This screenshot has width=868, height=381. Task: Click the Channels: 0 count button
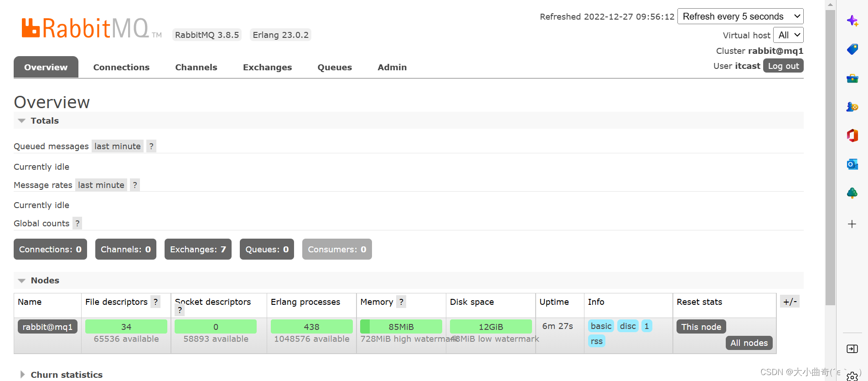pos(126,249)
